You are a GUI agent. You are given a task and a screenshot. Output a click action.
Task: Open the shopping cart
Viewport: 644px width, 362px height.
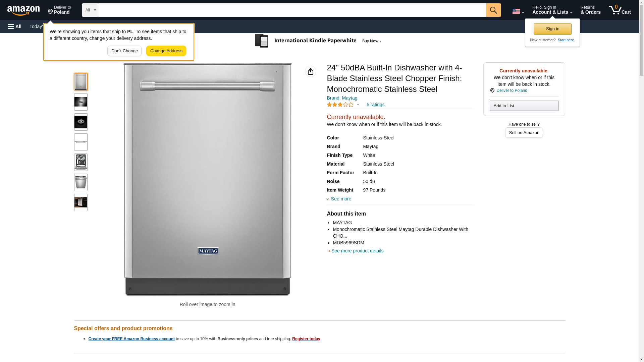[620, 10]
